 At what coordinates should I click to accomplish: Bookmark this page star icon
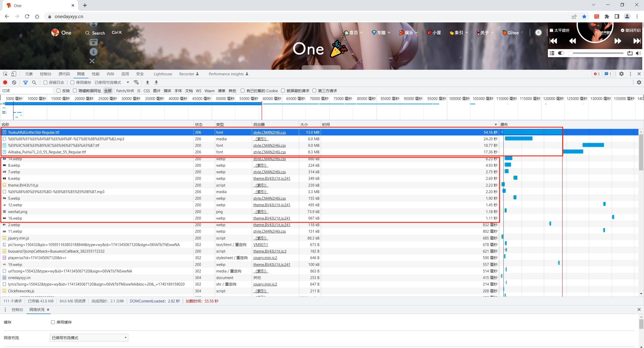pos(584,16)
